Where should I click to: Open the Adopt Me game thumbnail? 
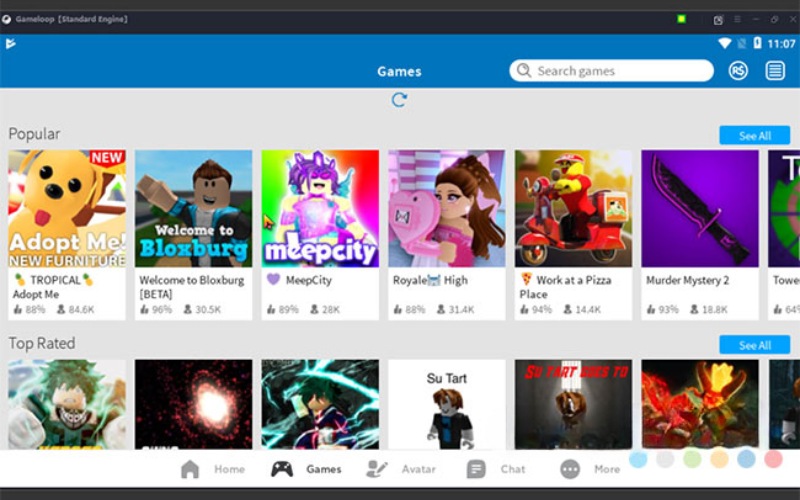pos(67,208)
